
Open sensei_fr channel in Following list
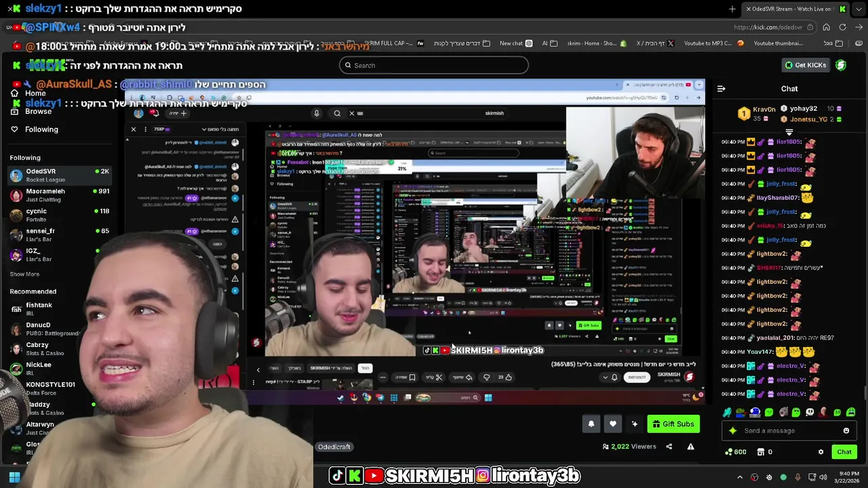click(60, 235)
